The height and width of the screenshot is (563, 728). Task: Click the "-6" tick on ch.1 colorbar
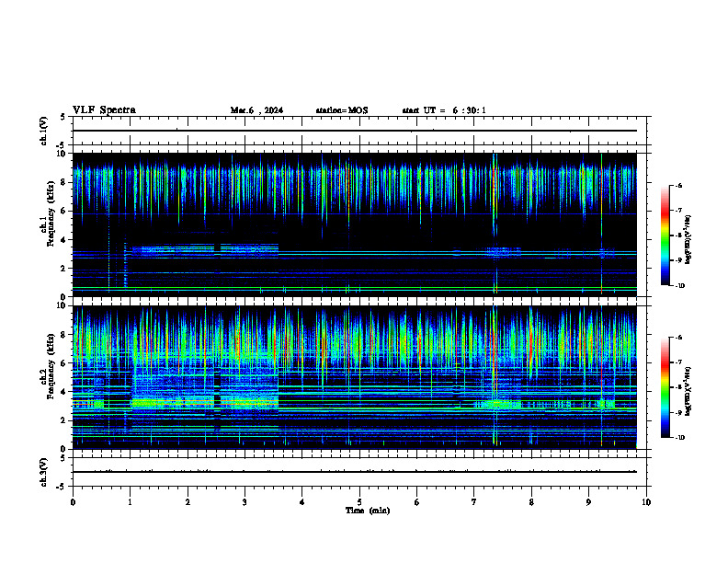[678, 186]
